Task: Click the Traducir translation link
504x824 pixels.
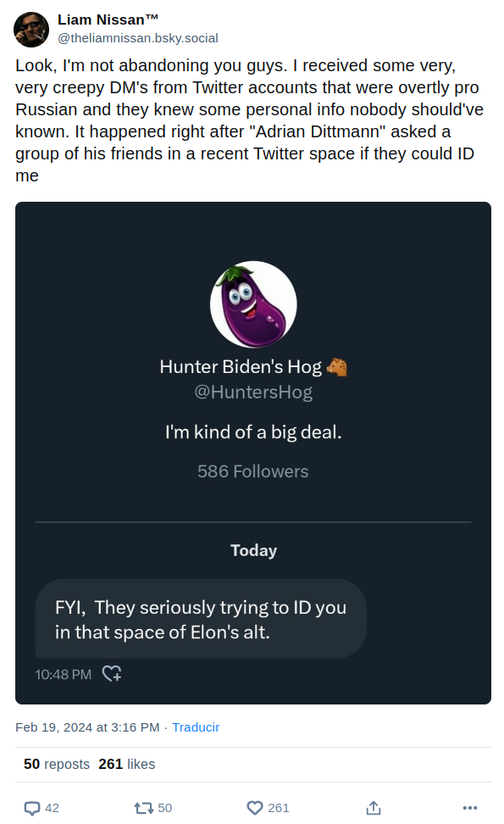Action: pyautogui.click(x=196, y=727)
